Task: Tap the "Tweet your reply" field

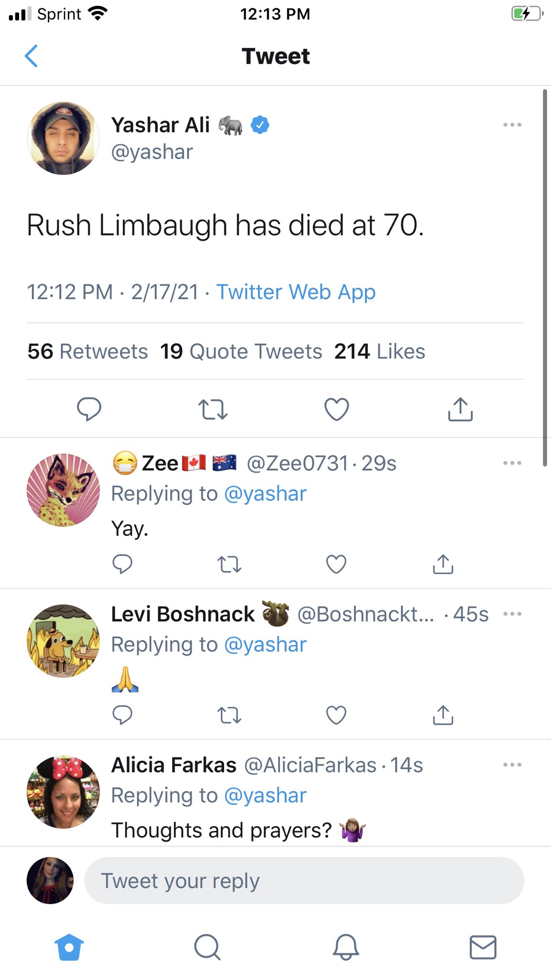Action: coord(304,880)
